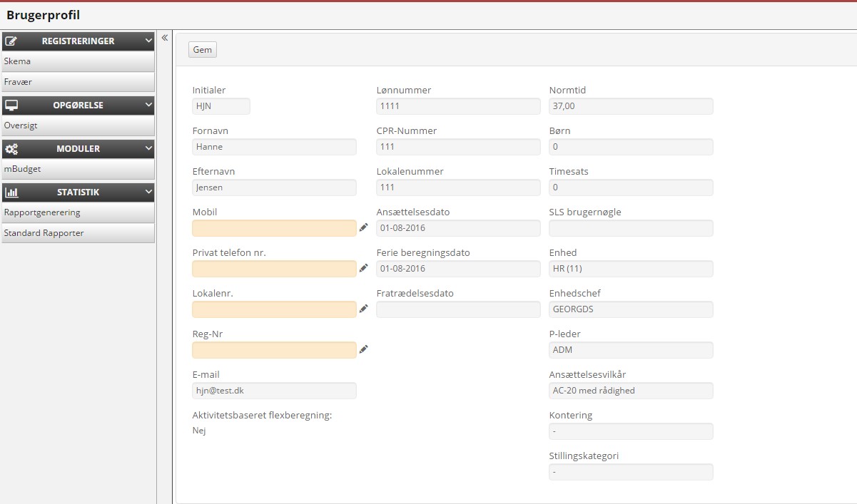This screenshot has height=504, width=857.
Task: Collapse the Registreringer section chevron
Action: (148, 41)
